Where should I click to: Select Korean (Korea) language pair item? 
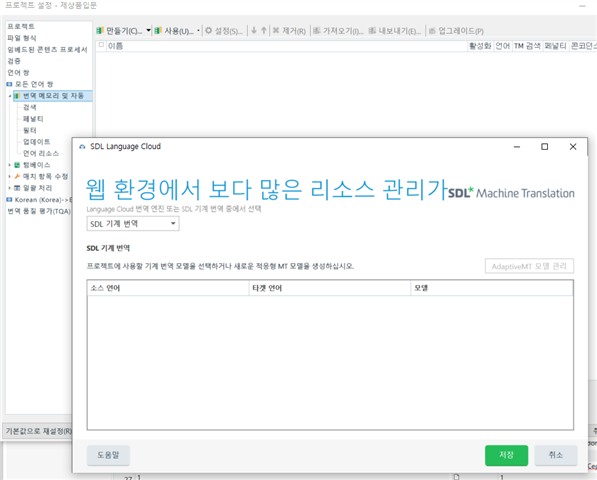coord(43,199)
